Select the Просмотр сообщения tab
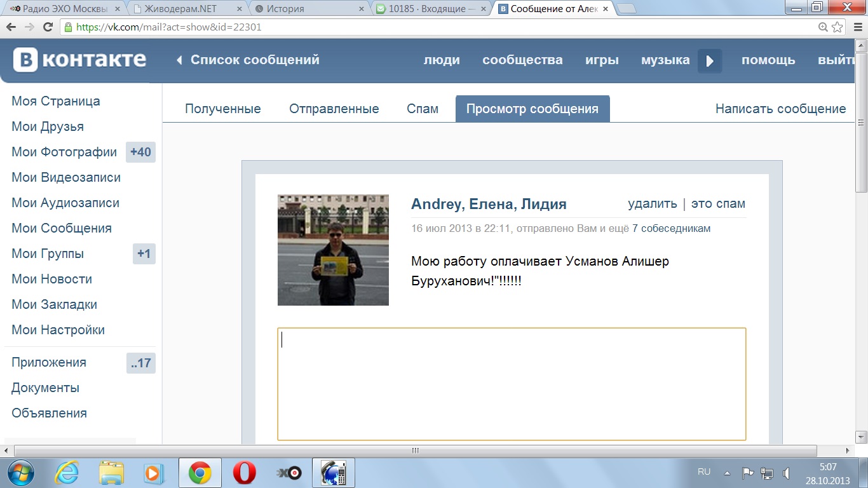 pos(532,109)
